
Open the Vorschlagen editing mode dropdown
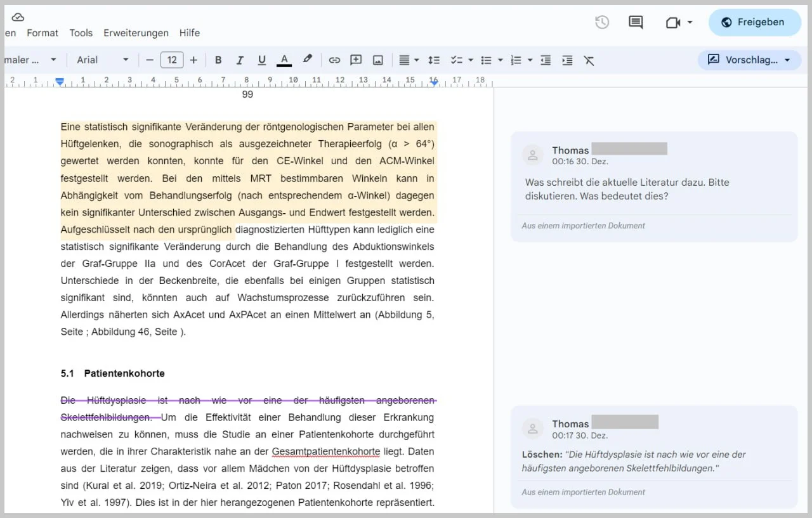pyautogui.click(x=749, y=60)
